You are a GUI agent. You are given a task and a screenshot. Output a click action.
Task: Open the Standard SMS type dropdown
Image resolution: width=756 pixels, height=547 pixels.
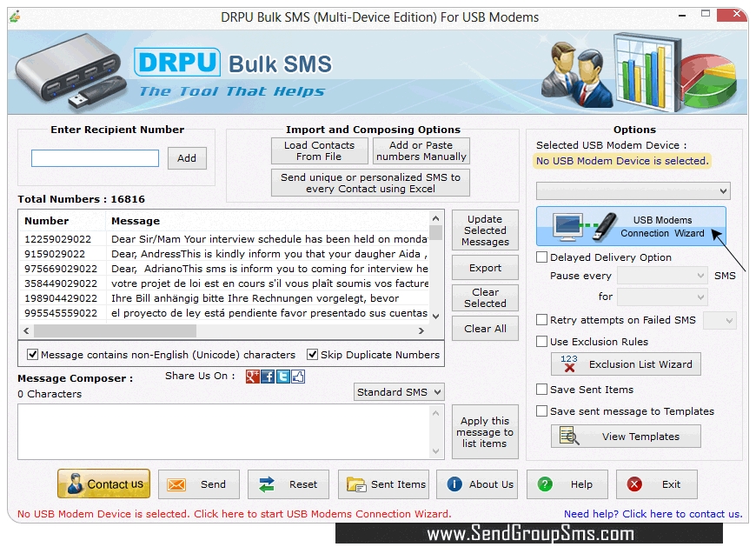click(x=399, y=392)
